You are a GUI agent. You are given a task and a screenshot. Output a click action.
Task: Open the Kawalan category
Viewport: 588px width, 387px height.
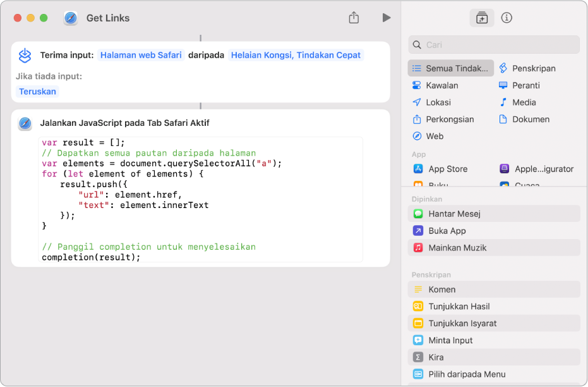pyautogui.click(x=441, y=85)
